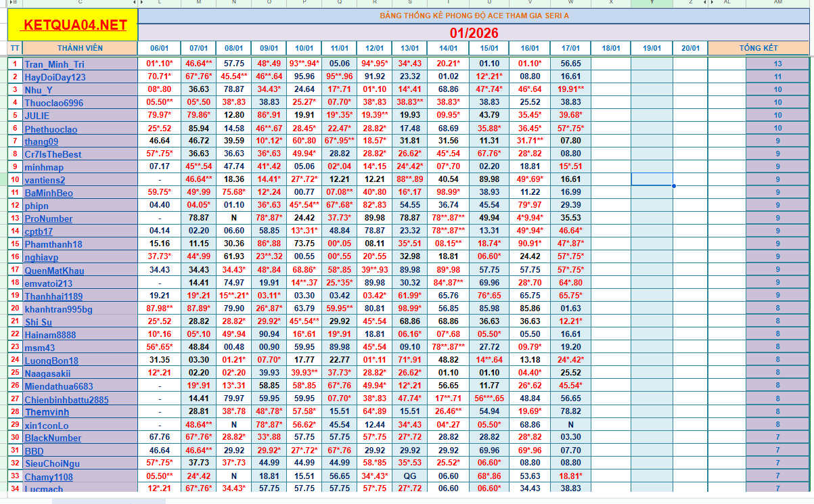Click the HayDoiDay123 member name
Viewport: 814px width, 504px height.
click(55, 77)
